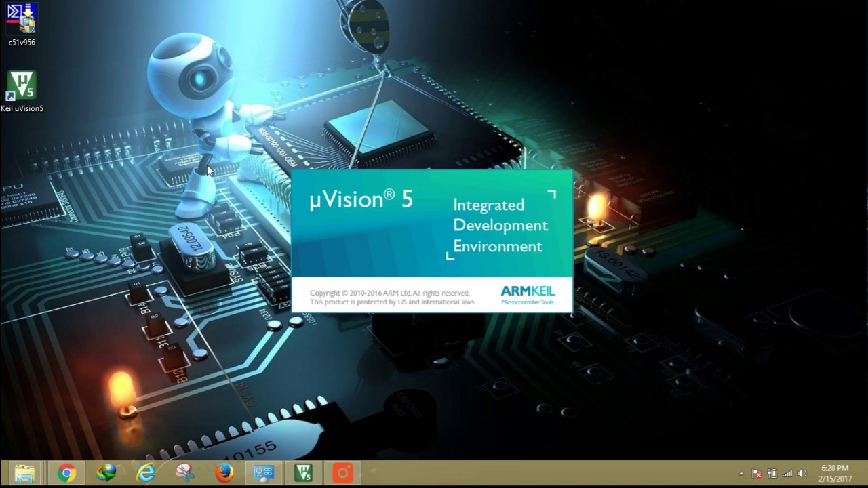Open the Action Center flag icon
The width and height of the screenshot is (868, 488).
tap(757, 474)
